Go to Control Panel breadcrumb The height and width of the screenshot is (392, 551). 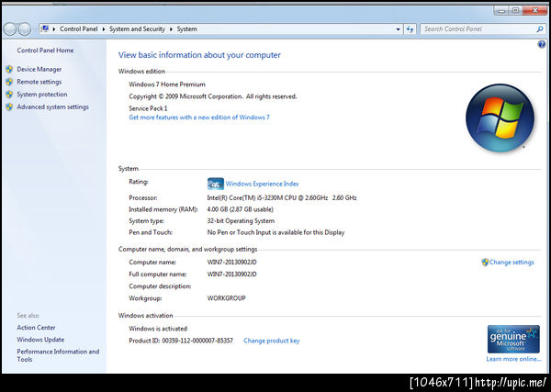pos(78,29)
